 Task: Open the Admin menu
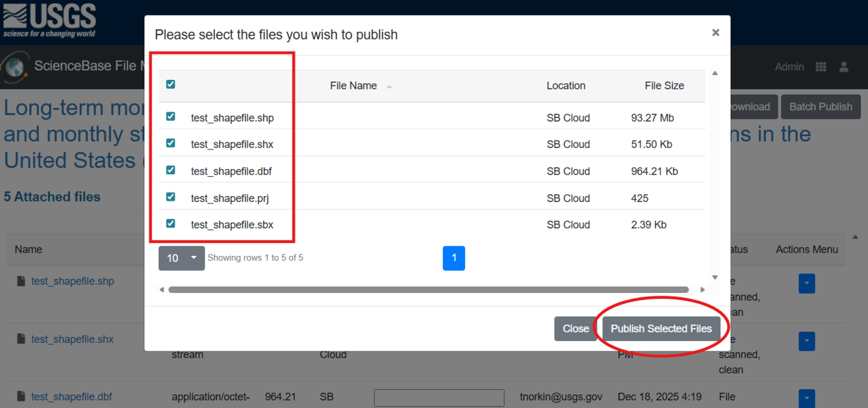click(x=789, y=67)
